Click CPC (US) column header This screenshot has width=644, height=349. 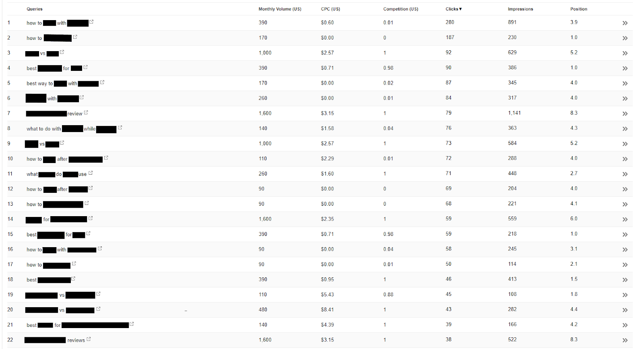[330, 9]
